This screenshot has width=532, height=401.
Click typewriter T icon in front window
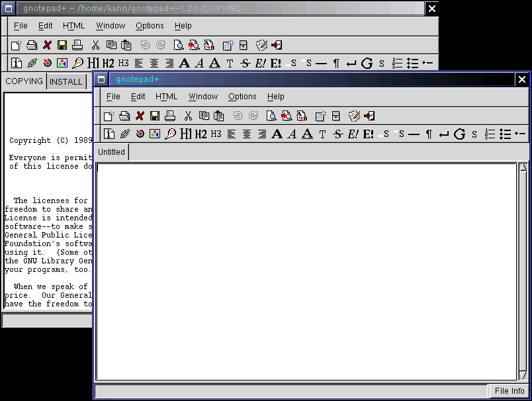point(322,134)
